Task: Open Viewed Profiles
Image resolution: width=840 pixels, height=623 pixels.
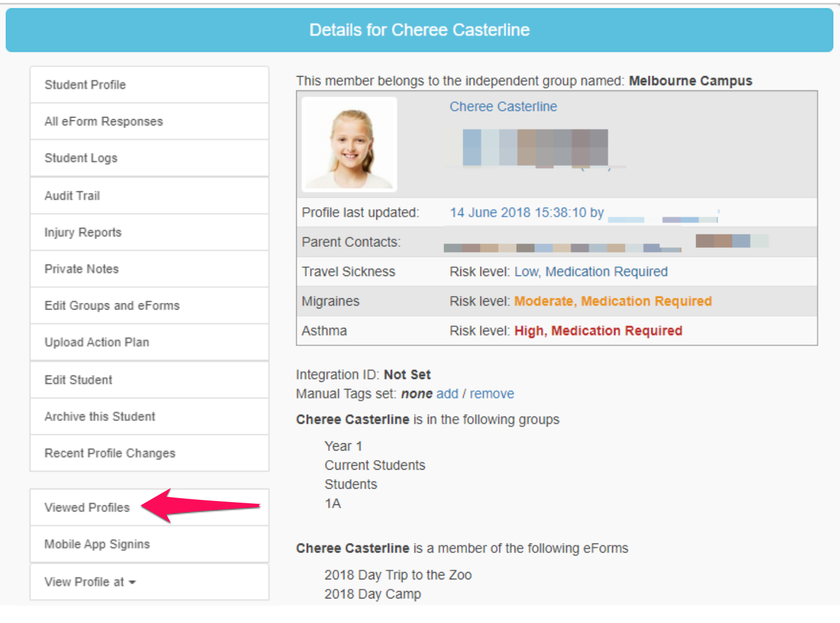Action: coord(87,507)
